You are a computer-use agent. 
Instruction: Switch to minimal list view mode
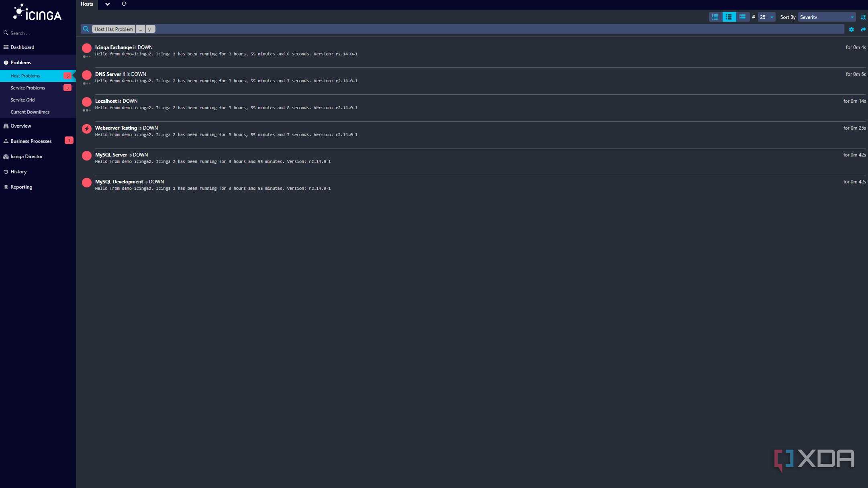coord(715,17)
